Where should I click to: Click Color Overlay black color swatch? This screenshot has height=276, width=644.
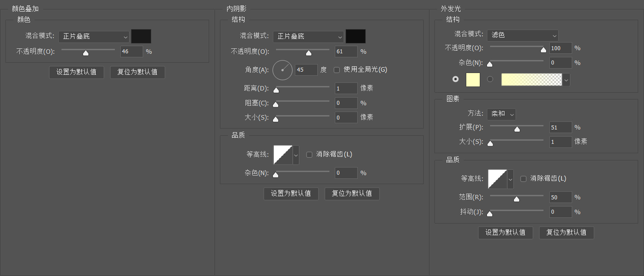141,36
